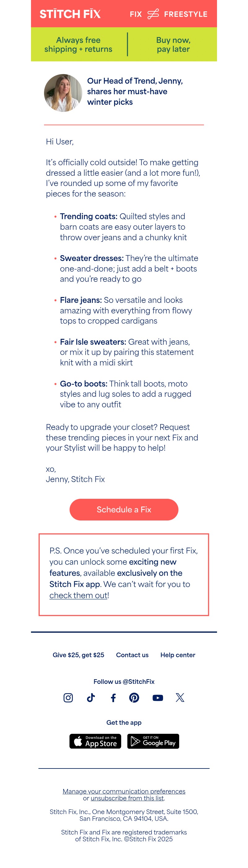The height and width of the screenshot is (868, 248).
Task: Visit Stitch Fix's TikTok page
Action: pyautogui.click(x=91, y=698)
